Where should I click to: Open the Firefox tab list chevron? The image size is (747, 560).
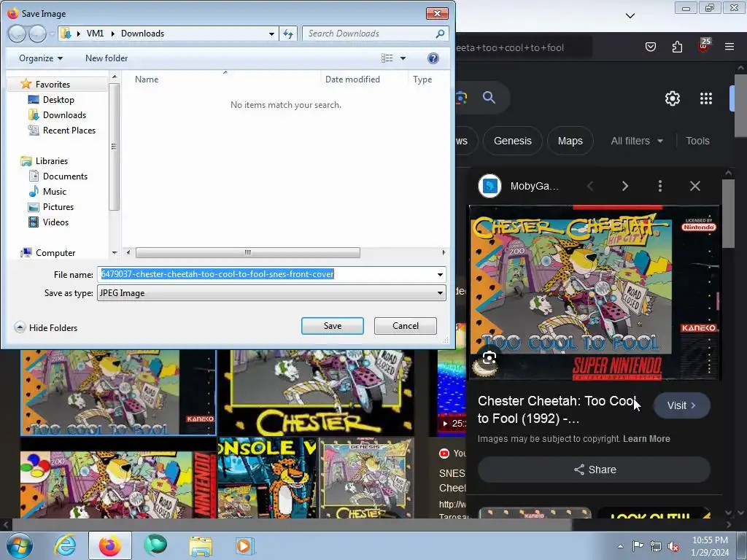[x=630, y=16]
